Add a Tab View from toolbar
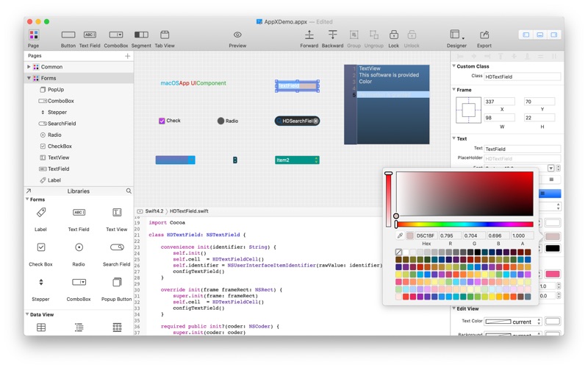 (165, 35)
